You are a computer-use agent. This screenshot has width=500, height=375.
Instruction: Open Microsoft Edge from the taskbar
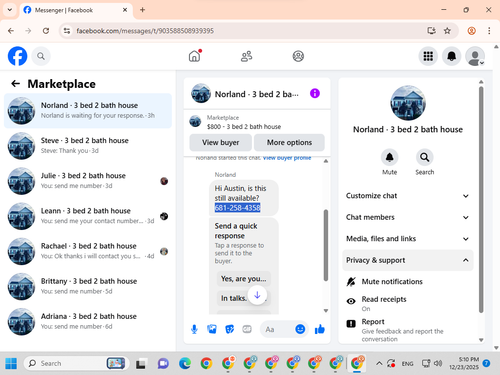pos(185,363)
